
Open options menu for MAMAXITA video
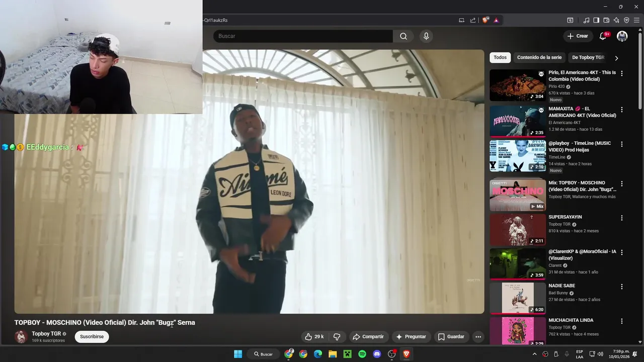click(622, 110)
